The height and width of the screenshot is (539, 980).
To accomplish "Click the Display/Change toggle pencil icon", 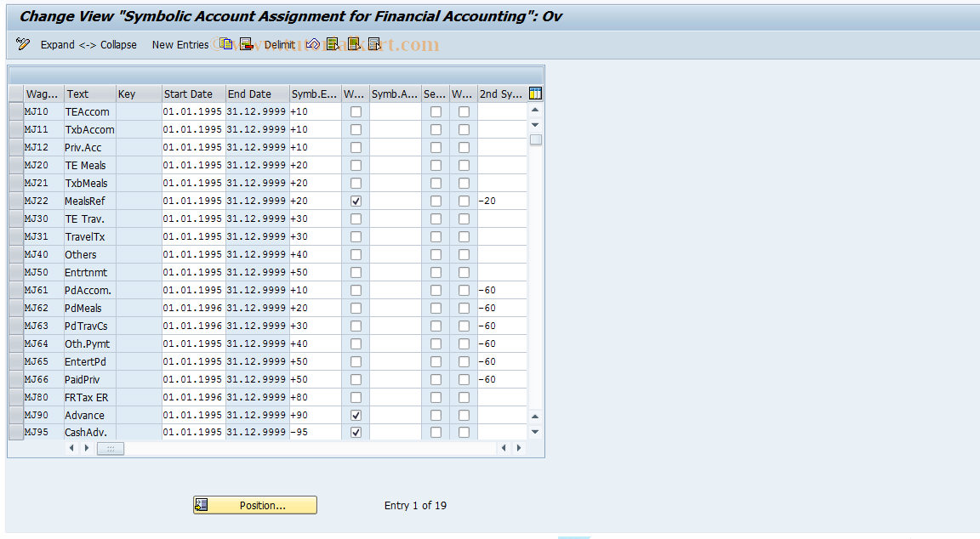I will [x=23, y=43].
